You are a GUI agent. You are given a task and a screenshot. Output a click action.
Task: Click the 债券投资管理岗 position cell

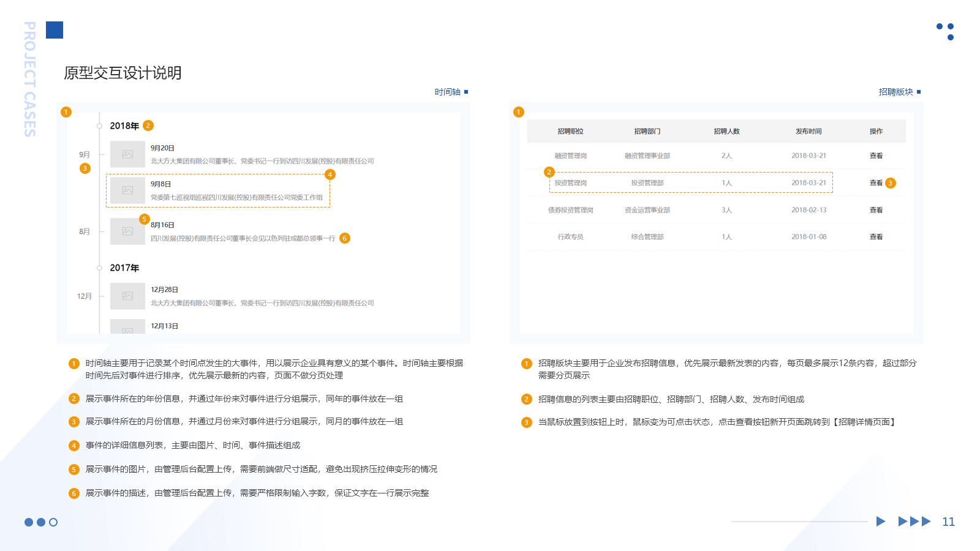click(x=570, y=210)
